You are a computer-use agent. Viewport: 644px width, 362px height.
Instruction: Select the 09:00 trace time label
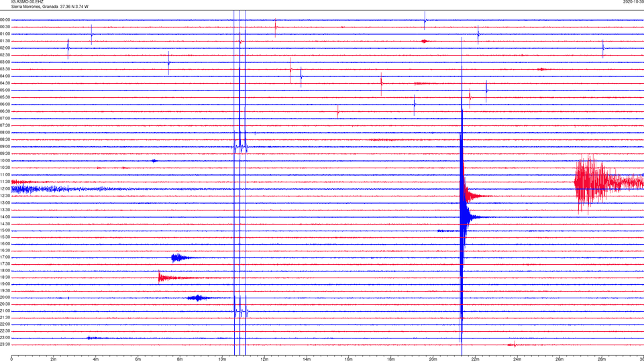(x=5, y=147)
